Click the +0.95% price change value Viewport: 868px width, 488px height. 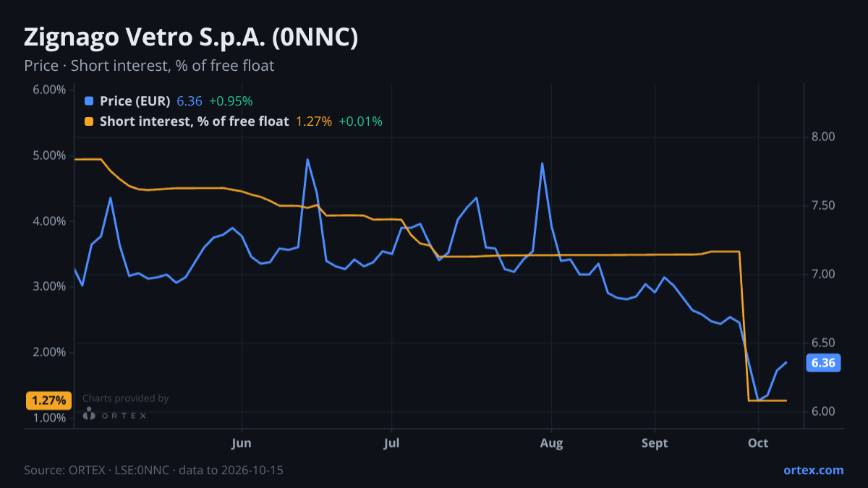pyautogui.click(x=231, y=101)
